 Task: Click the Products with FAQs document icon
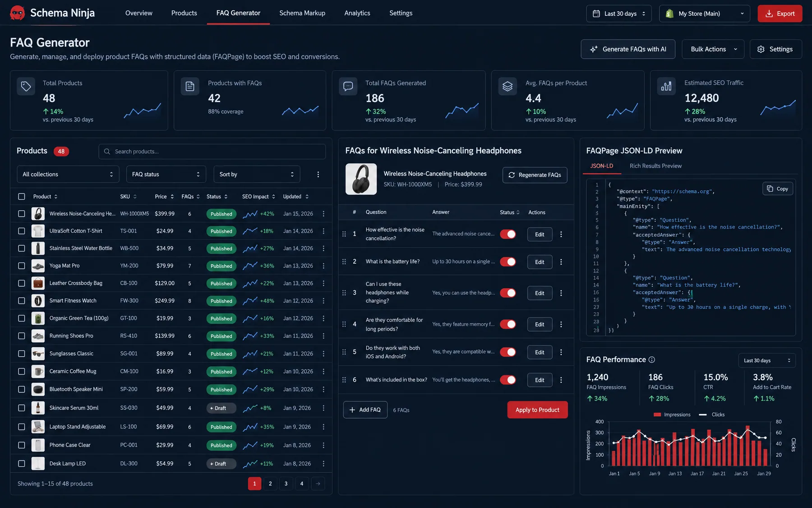190,86
